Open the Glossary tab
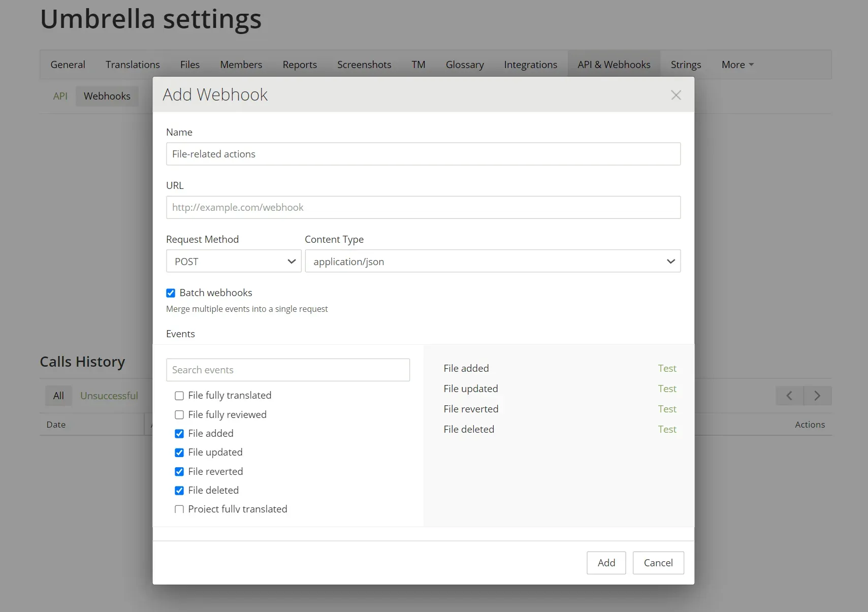868x612 pixels. (x=464, y=65)
